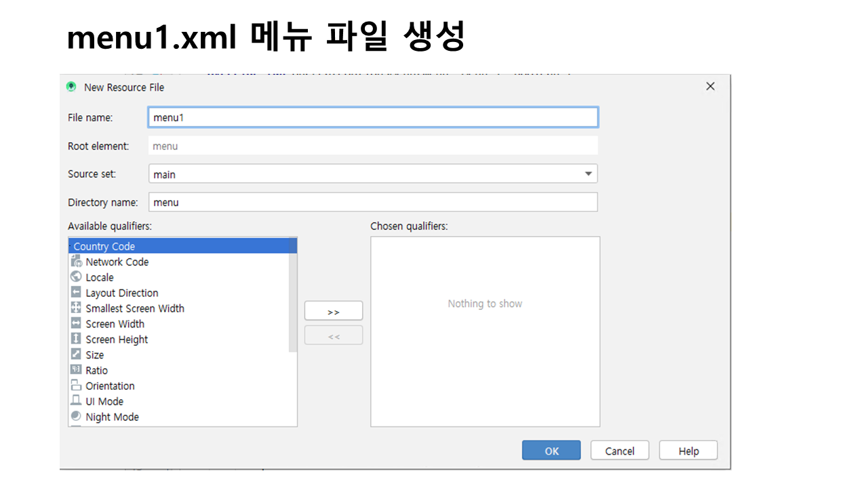The height and width of the screenshot is (488, 868).
Task: Confirm the dialog with OK
Action: point(551,451)
